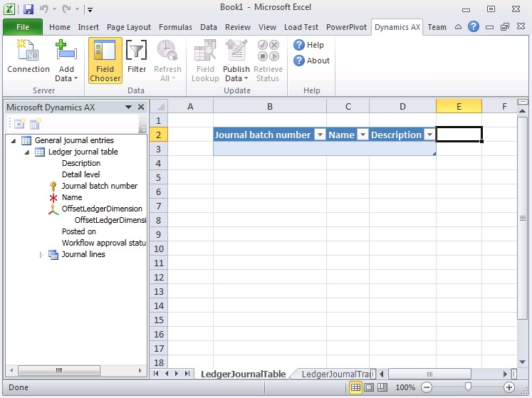
Task: Click the Journal batch number header cell
Action: click(270, 135)
